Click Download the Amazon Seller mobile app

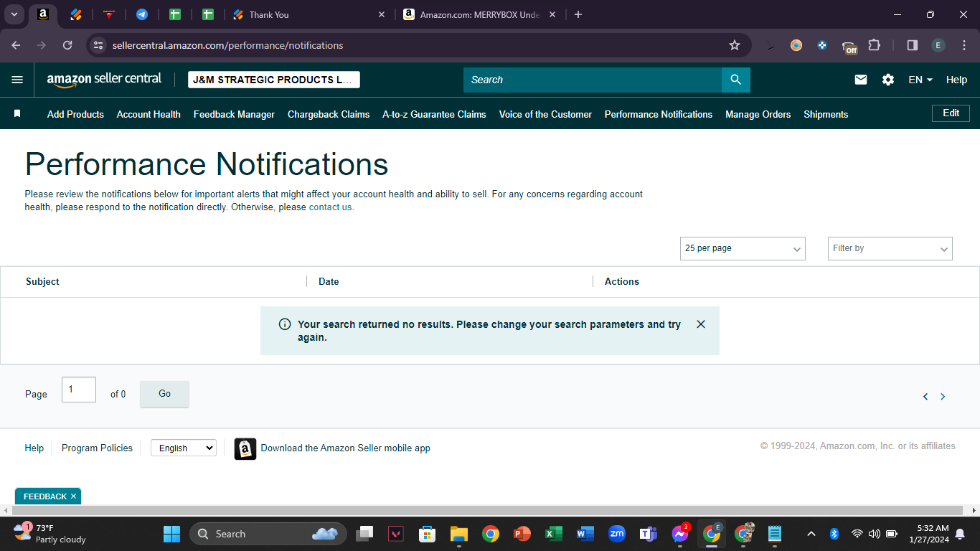(x=345, y=448)
